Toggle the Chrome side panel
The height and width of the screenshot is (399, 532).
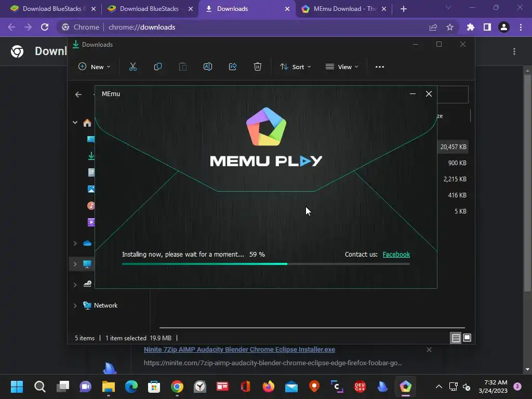(x=487, y=27)
